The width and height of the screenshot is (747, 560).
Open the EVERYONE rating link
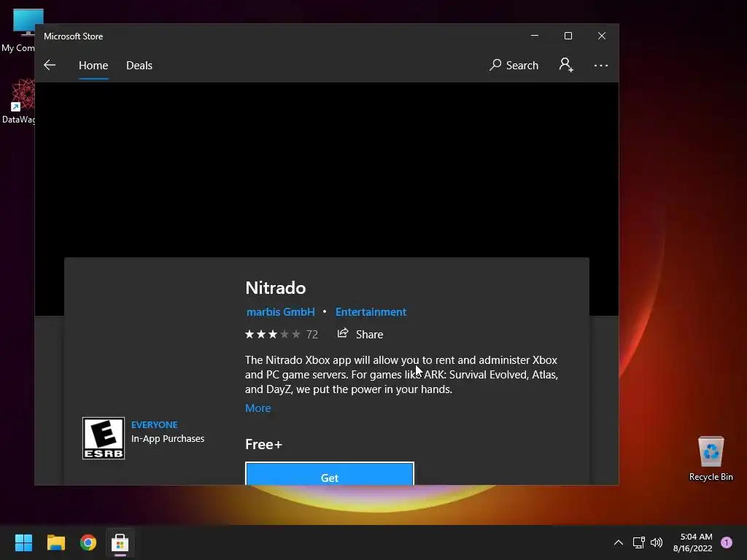coord(155,424)
